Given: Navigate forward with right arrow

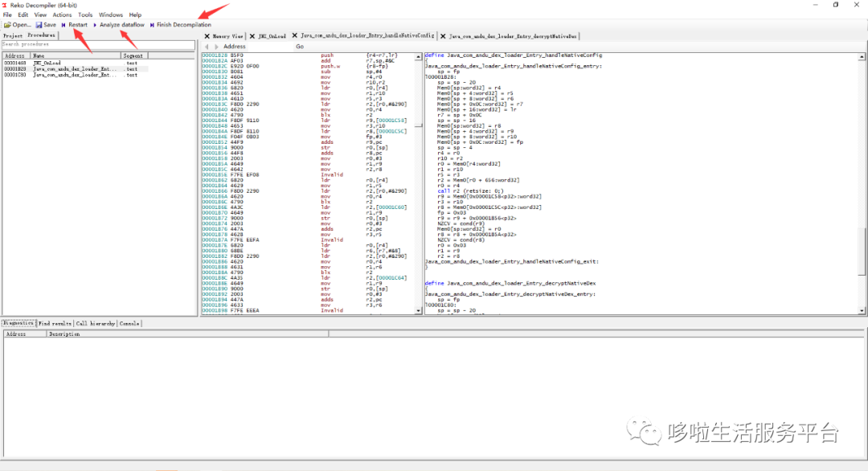Looking at the screenshot, I should pyautogui.click(x=216, y=47).
